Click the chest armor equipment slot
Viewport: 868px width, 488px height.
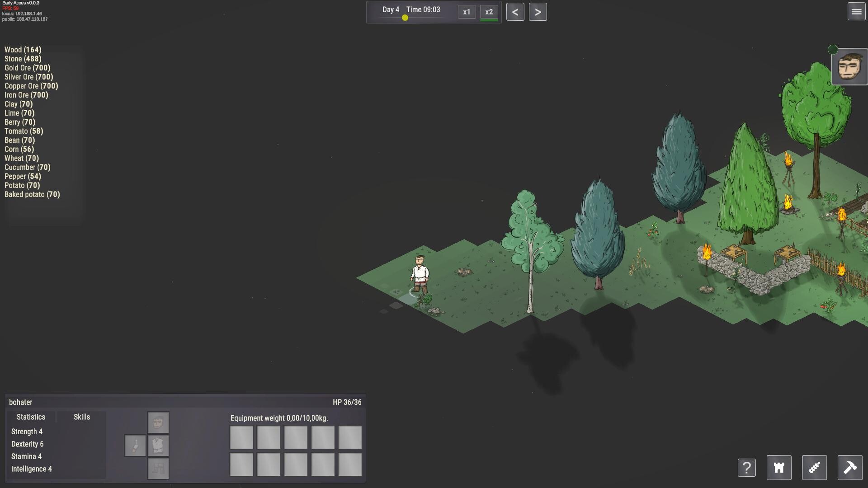158,446
